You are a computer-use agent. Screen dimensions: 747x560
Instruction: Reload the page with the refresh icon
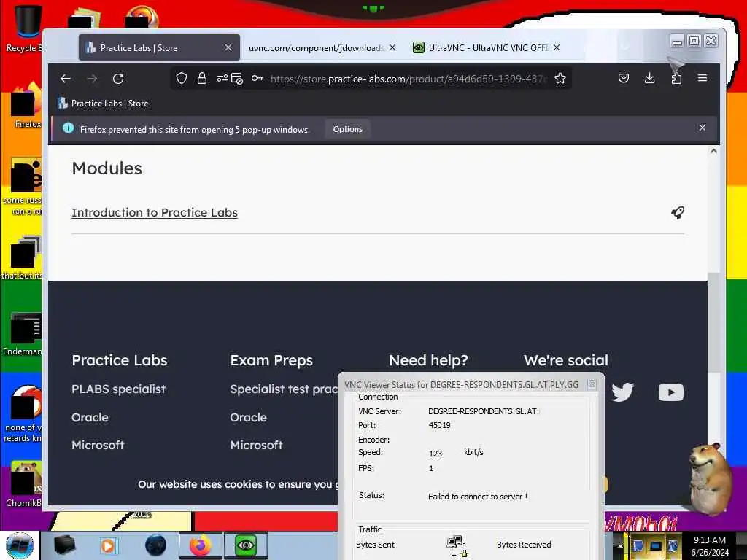tap(118, 79)
